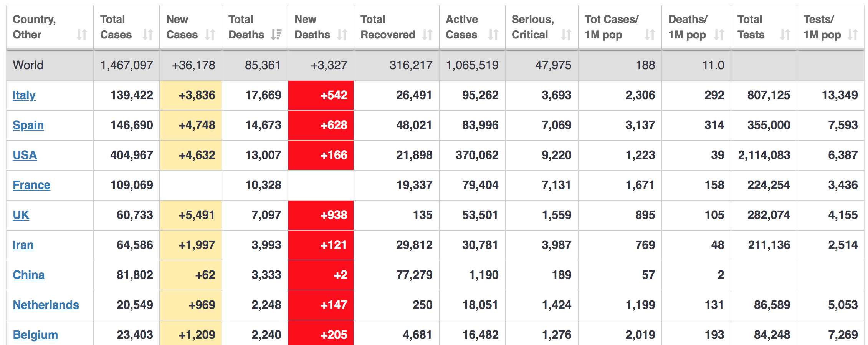Image resolution: width=868 pixels, height=345 pixels.
Task: Click the Country, Other header text
Action: point(35,27)
